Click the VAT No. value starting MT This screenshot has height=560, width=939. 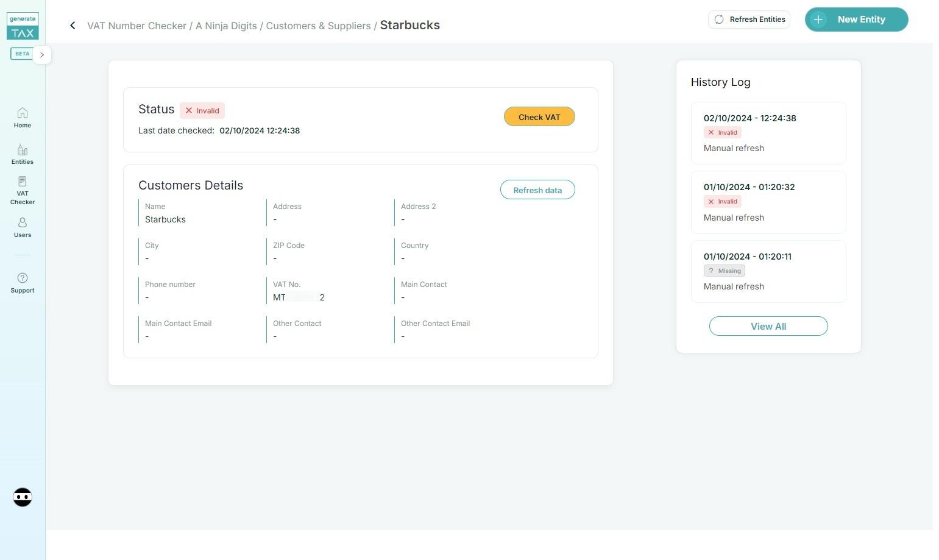tap(299, 297)
